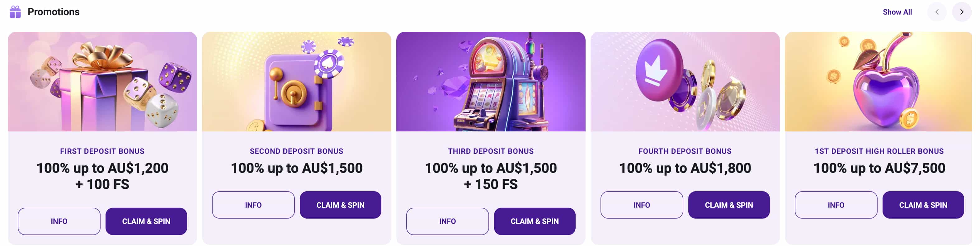Click the left carousel arrow
This screenshot has height=246, width=980.
coord(937,12)
